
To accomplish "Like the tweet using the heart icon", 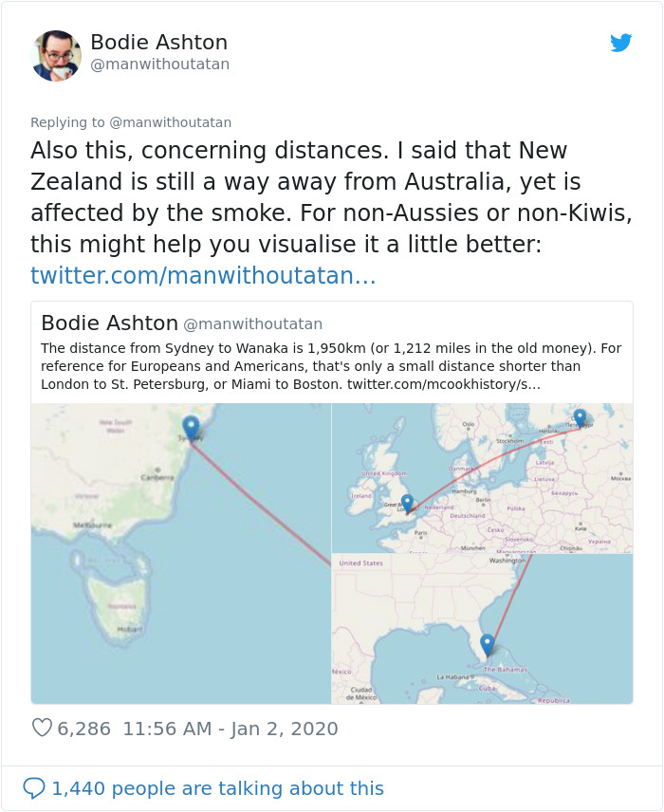I will (x=42, y=729).
